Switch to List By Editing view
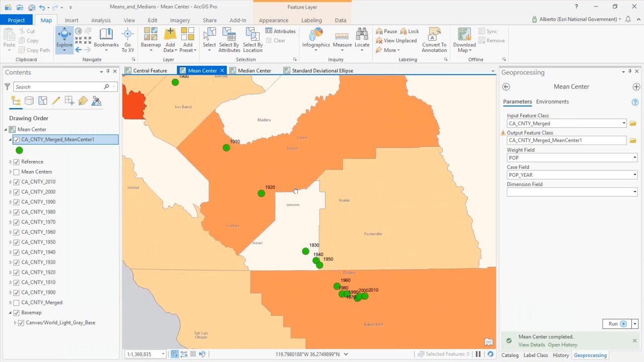This screenshot has height=362, width=644. [x=56, y=101]
